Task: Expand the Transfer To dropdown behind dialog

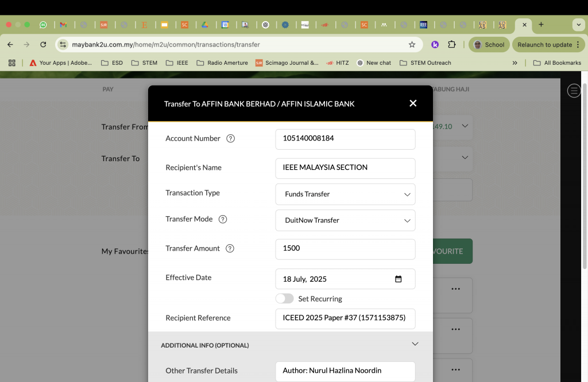Action: 465,158
